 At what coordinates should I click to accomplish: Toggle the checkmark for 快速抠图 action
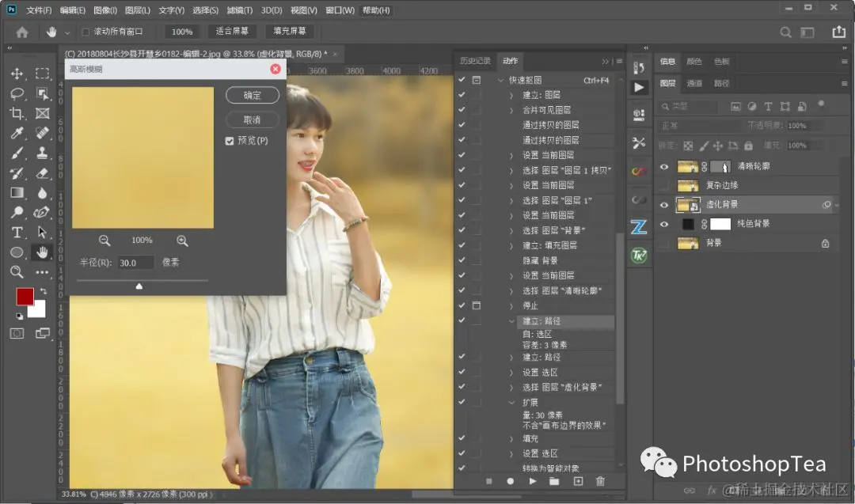(462, 80)
